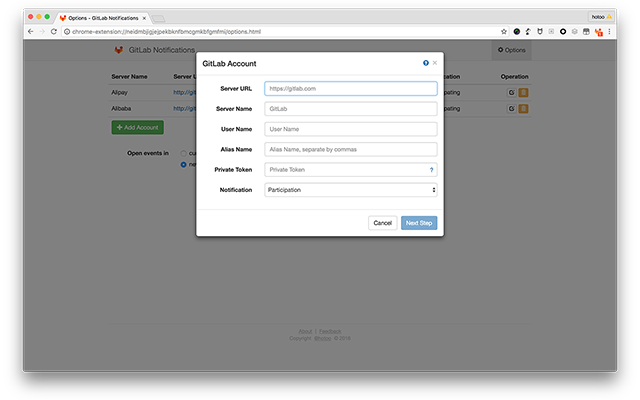Click the Alipay server name cell

pyautogui.click(x=120, y=93)
